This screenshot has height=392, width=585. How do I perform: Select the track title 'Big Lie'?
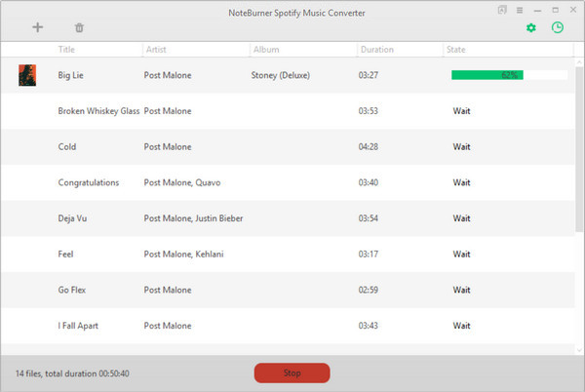point(70,75)
